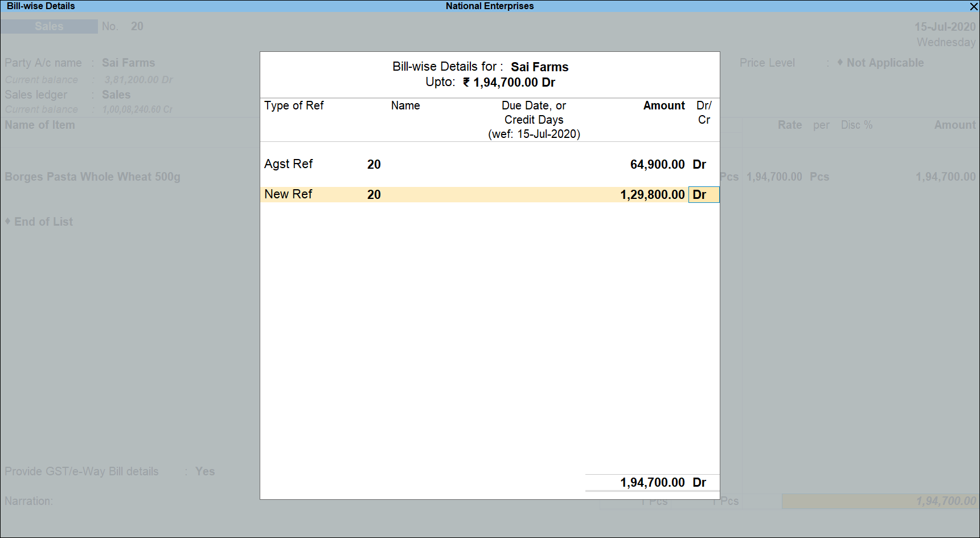980x538 pixels.
Task: Click the Sales ledger link
Action: pos(116,95)
